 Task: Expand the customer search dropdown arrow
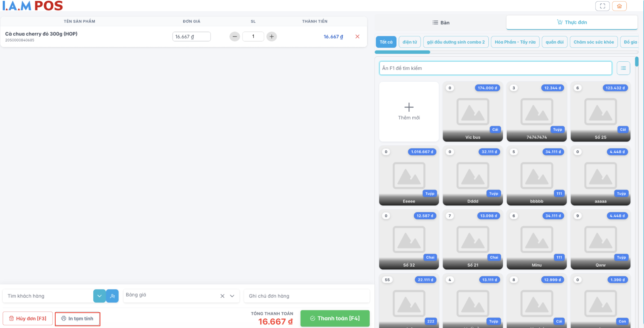[x=99, y=296]
